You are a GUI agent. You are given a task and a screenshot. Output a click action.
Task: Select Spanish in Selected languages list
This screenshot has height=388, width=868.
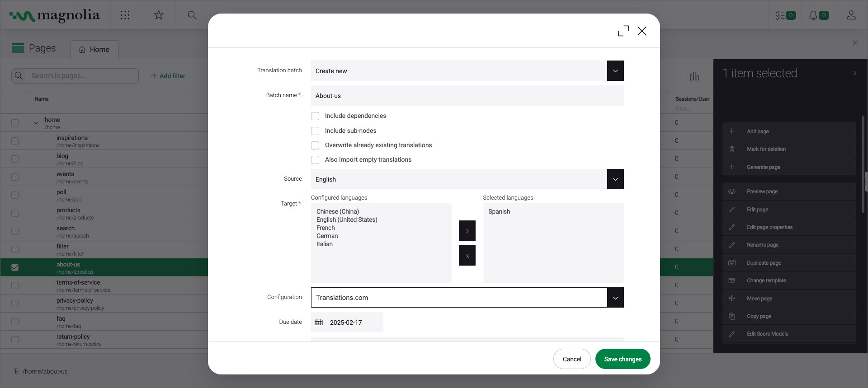tap(499, 212)
